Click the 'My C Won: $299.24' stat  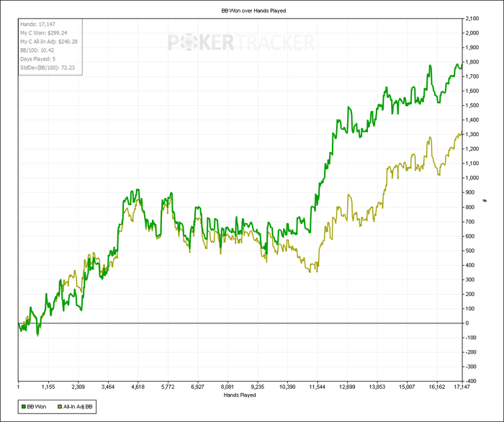coord(44,33)
